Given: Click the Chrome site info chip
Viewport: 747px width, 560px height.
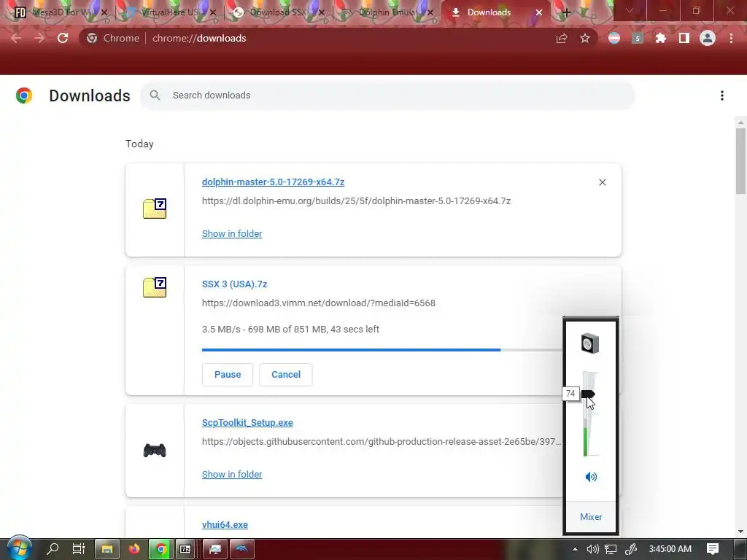Looking at the screenshot, I should coord(113,38).
